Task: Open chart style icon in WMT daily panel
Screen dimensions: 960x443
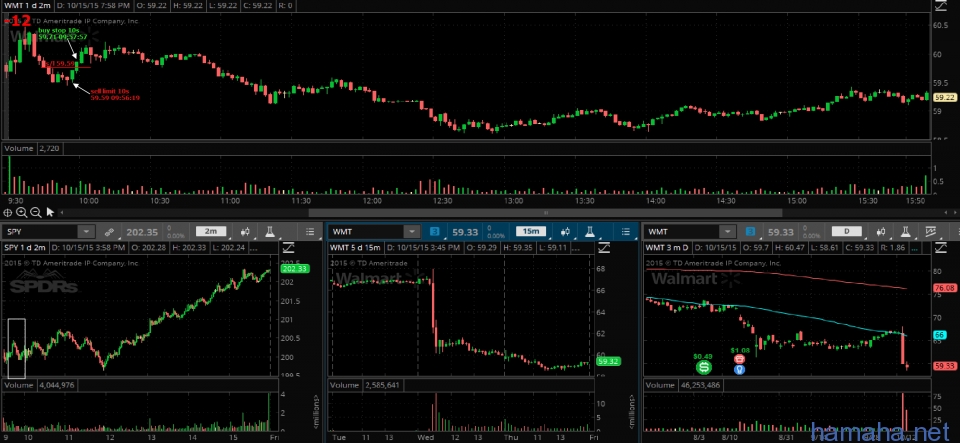Action: [882, 232]
